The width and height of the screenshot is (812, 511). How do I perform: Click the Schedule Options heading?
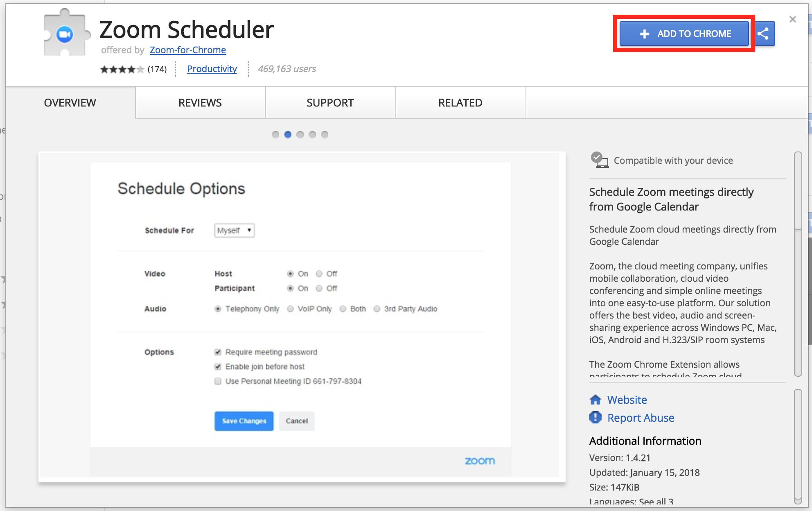tap(181, 189)
